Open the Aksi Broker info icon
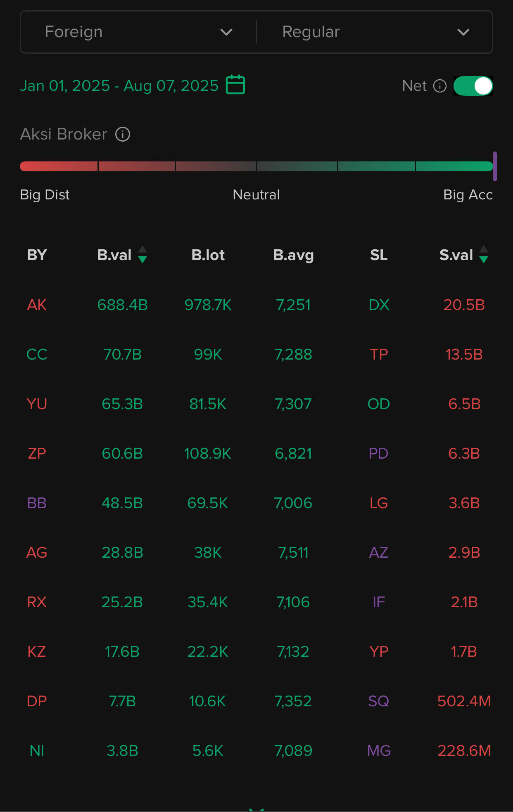The image size is (513, 812). (123, 134)
